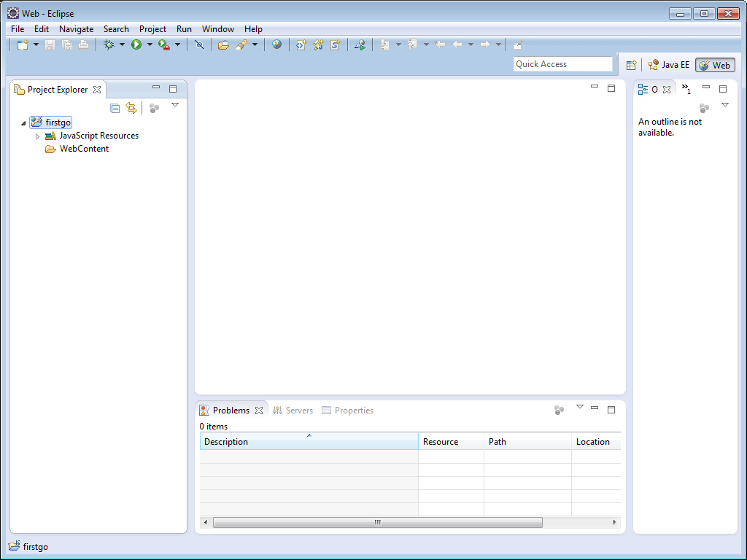
Task: Open the Search menu
Action: (x=116, y=29)
